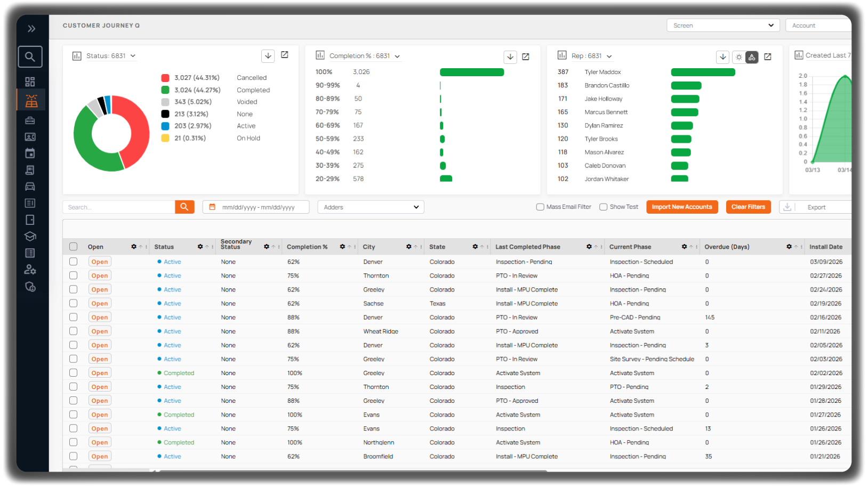Open the graduation cap icon in sidebar
Screen dimensions: 868x487
30,236
